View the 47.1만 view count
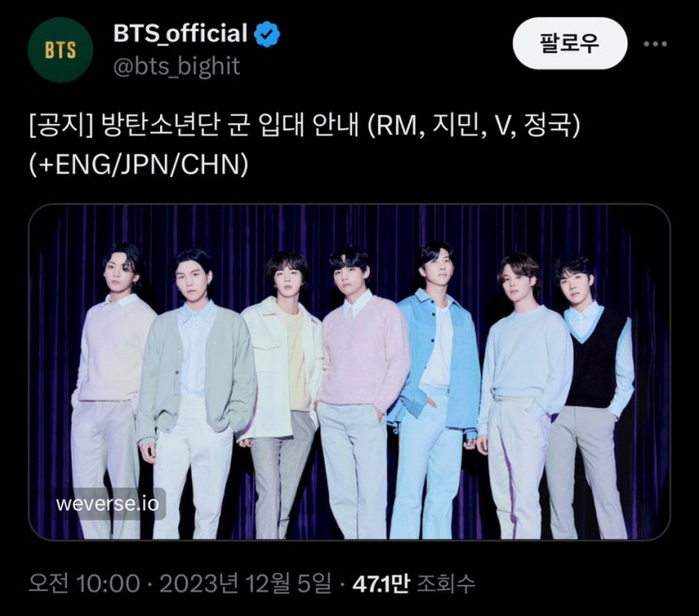Screen dimensions: 699x616 (x=381, y=583)
